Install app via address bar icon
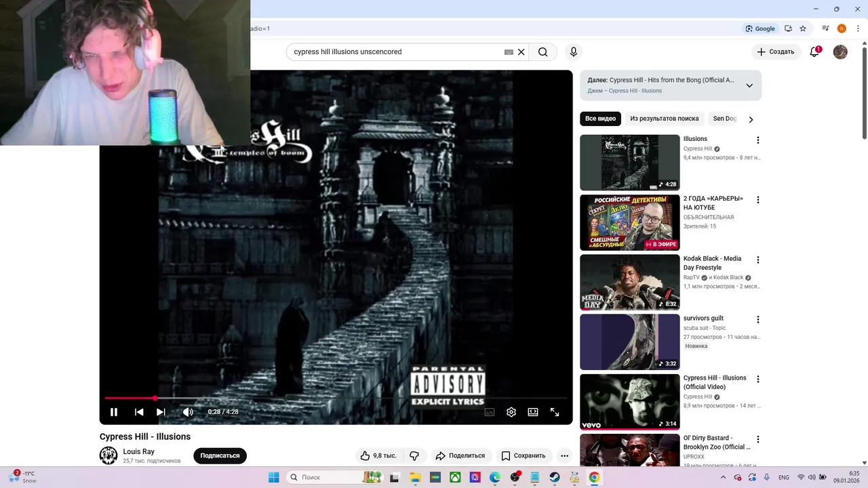 click(788, 28)
